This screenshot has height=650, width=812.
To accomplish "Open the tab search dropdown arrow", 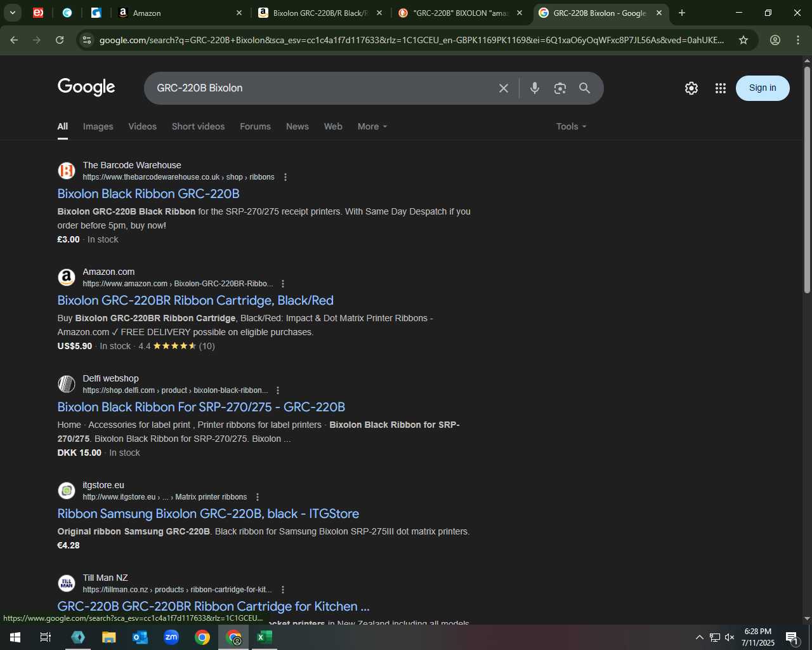I will pos(13,13).
